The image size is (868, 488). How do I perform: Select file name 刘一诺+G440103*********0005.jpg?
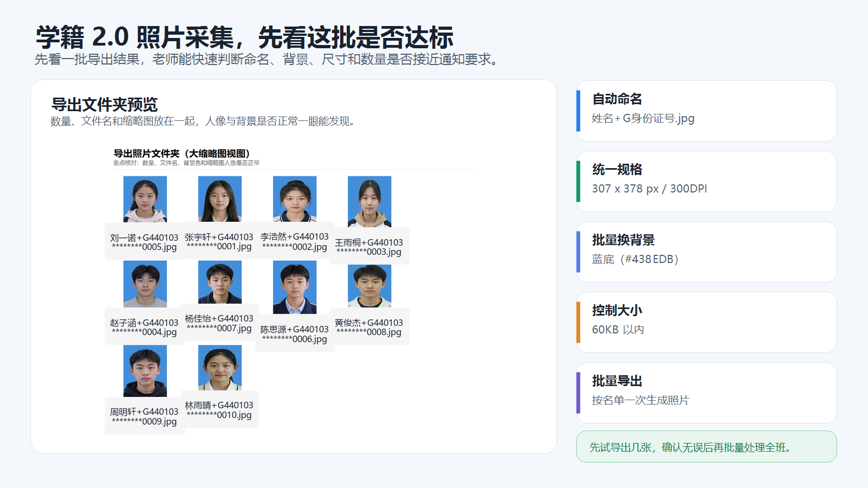click(144, 242)
